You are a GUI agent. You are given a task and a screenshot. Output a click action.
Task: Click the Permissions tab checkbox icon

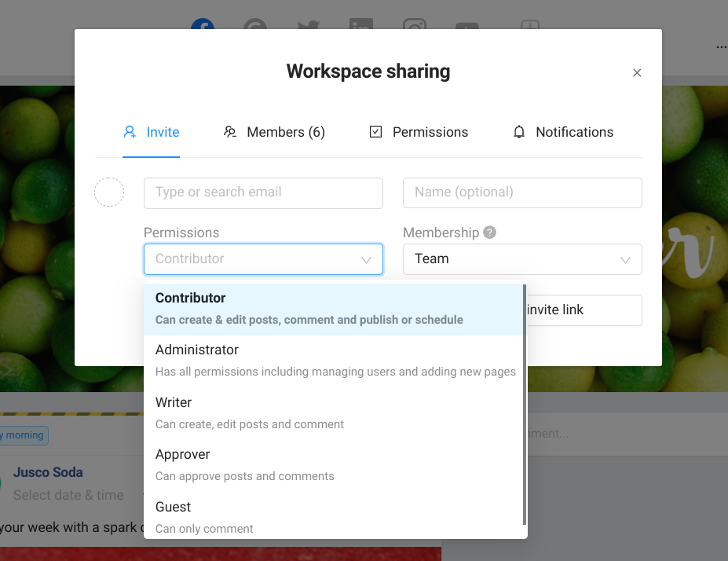point(375,132)
